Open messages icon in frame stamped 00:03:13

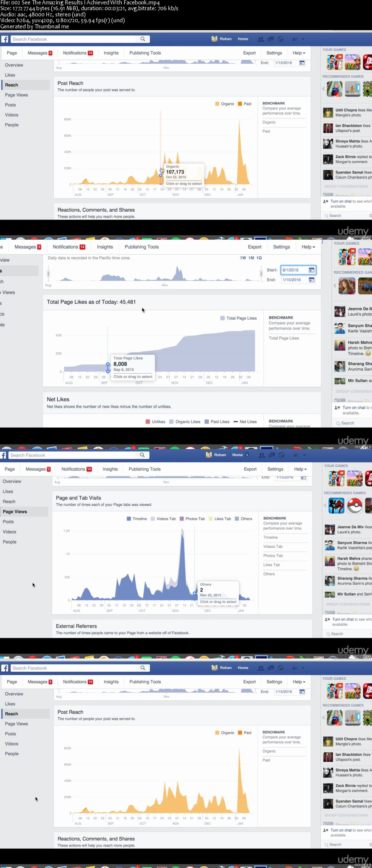pyautogui.click(x=271, y=668)
